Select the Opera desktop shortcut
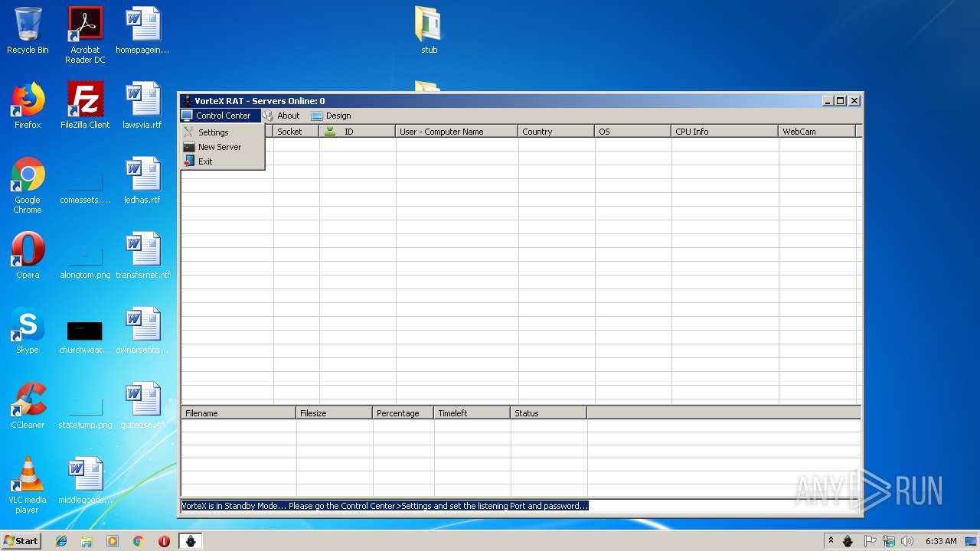The image size is (980, 551). [x=28, y=256]
